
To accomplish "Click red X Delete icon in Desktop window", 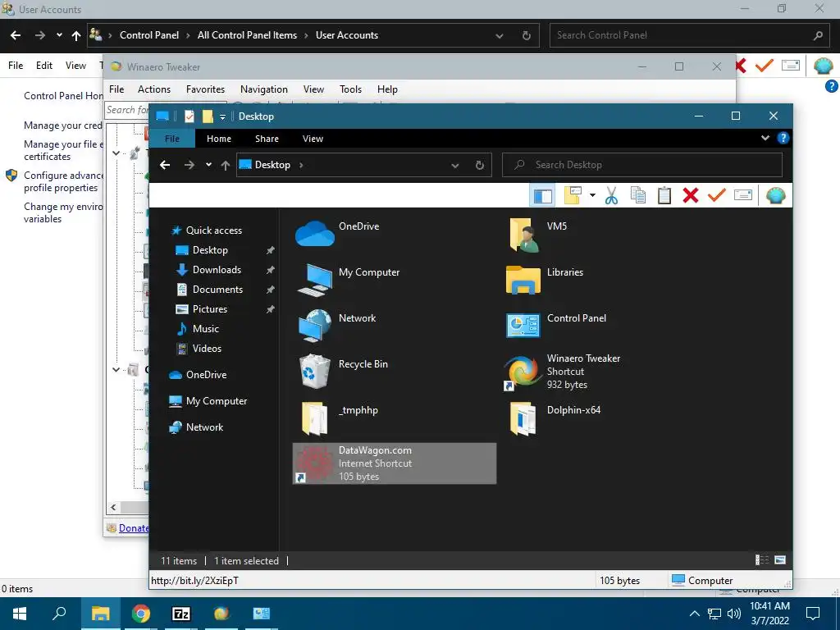I will click(691, 195).
